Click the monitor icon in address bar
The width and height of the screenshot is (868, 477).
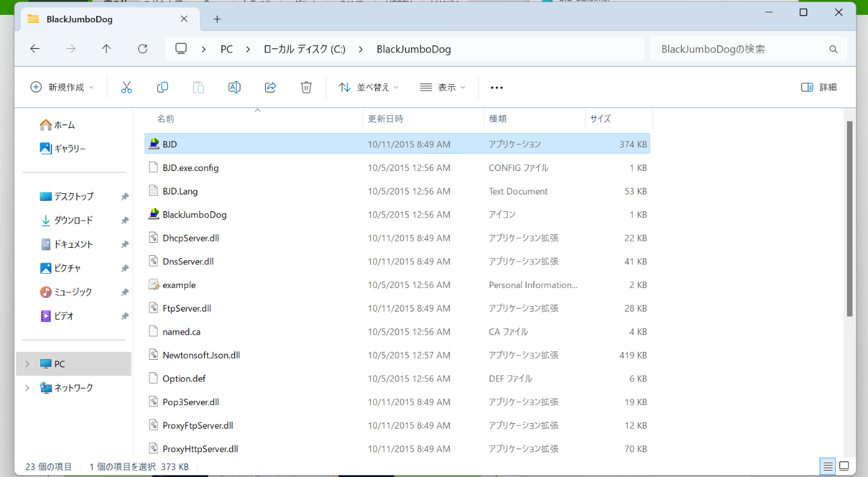(181, 49)
